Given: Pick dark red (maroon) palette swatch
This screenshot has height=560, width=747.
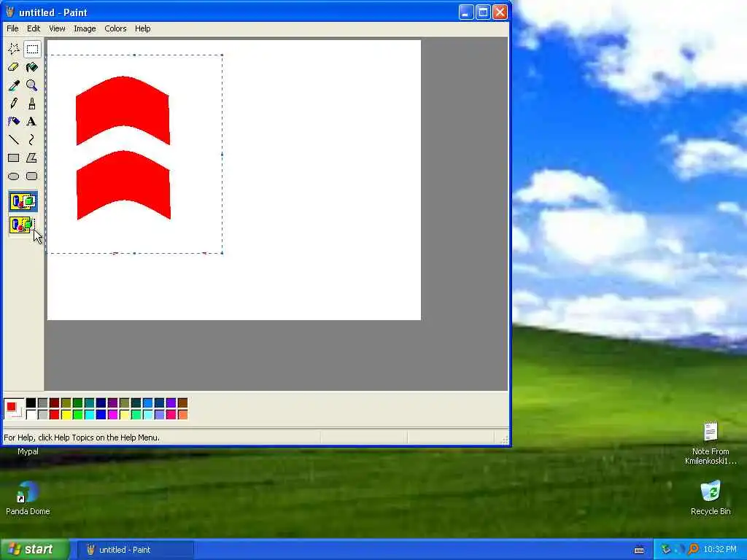Looking at the screenshot, I should click(x=54, y=402).
